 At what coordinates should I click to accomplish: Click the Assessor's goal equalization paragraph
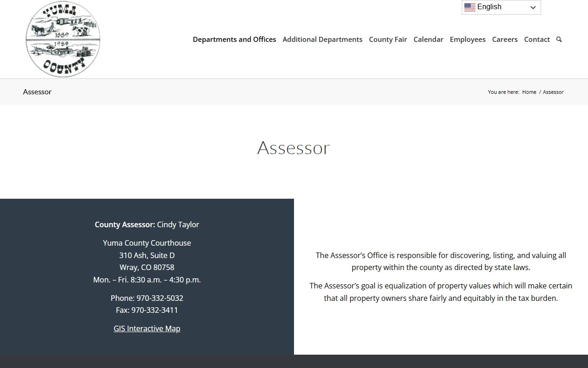(x=441, y=292)
